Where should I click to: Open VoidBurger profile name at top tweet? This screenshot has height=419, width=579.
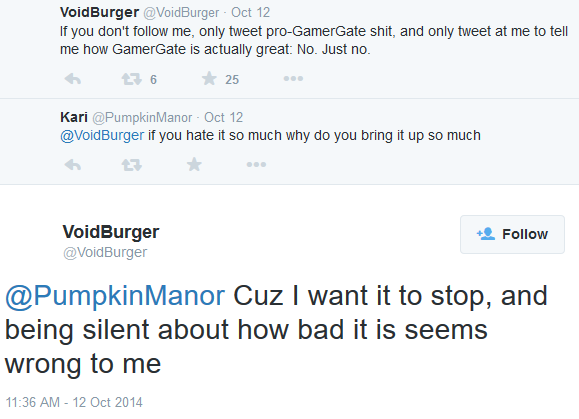pos(99,12)
